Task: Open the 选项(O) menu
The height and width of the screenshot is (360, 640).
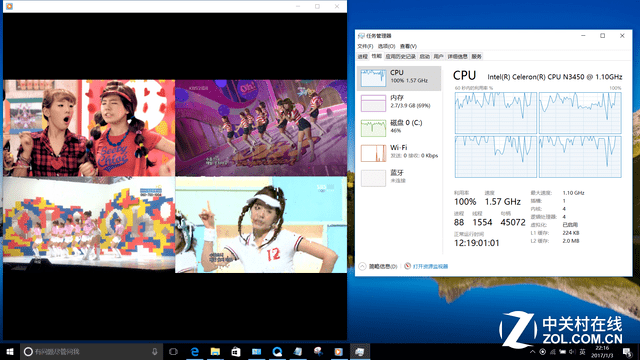Action: point(387,46)
